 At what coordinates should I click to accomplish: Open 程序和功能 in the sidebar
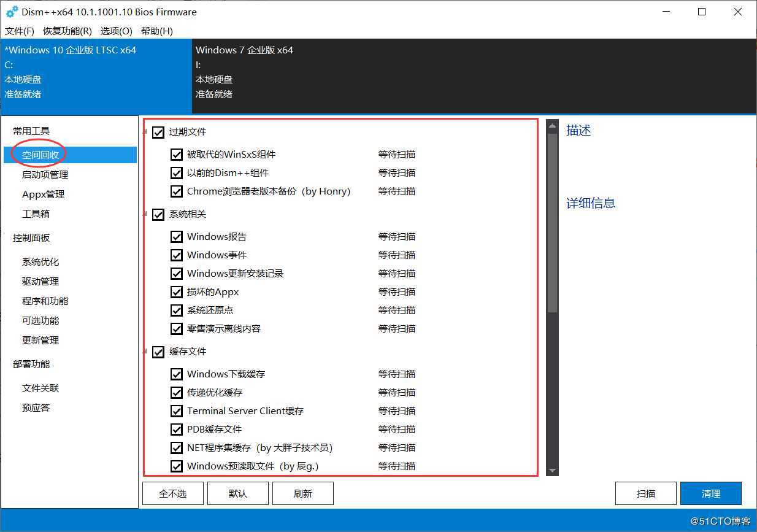click(x=45, y=301)
